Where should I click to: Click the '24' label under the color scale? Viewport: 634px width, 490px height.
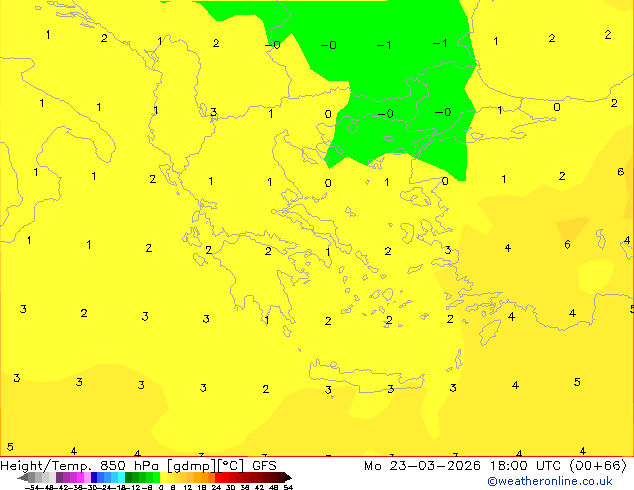(x=216, y=487)
